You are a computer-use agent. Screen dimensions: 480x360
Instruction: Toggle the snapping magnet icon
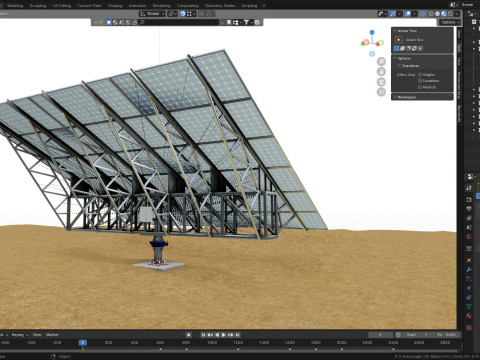coord(182,14)
